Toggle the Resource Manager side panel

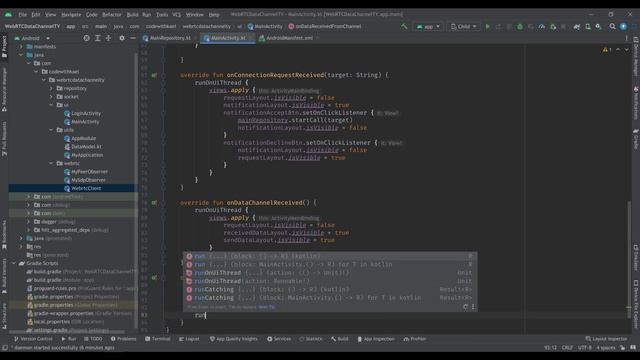[4, 90]
